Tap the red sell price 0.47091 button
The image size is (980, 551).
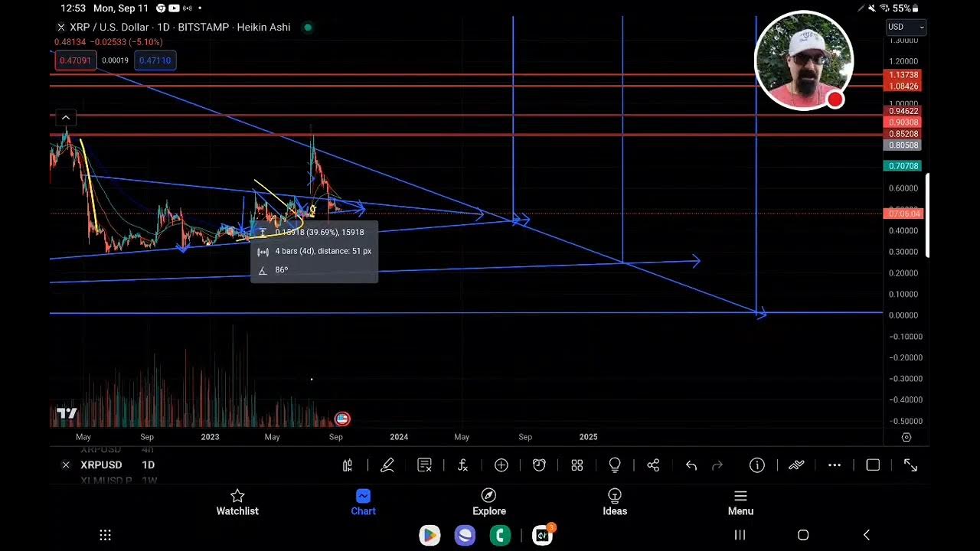(75, 60)
